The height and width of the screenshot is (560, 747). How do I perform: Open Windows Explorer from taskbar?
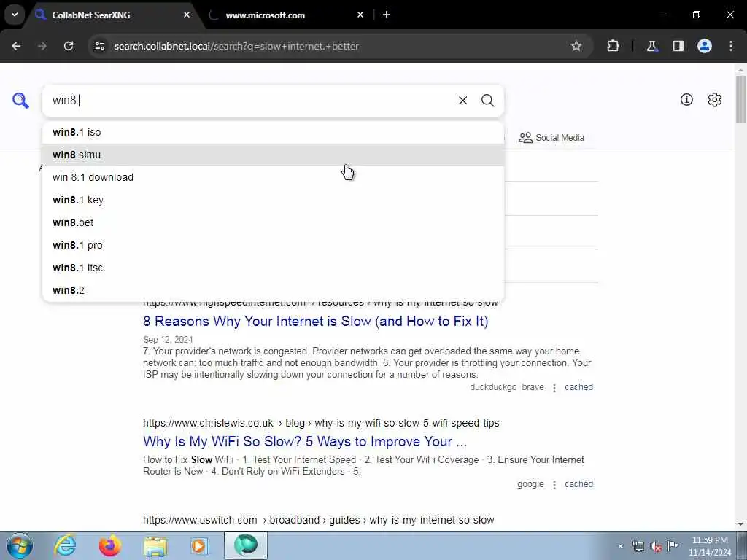tap(155, 546)
